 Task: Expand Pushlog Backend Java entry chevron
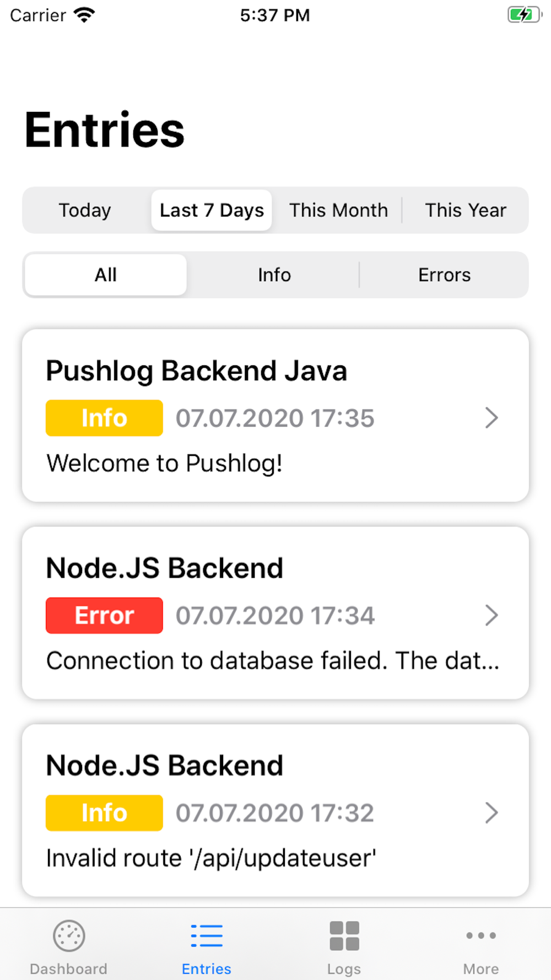491,418
